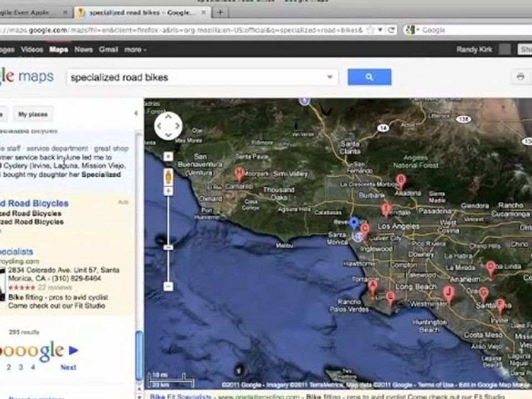Click the Terms of Use map link
The width and height of the screenshot is (532, 399).
point(436,385)
